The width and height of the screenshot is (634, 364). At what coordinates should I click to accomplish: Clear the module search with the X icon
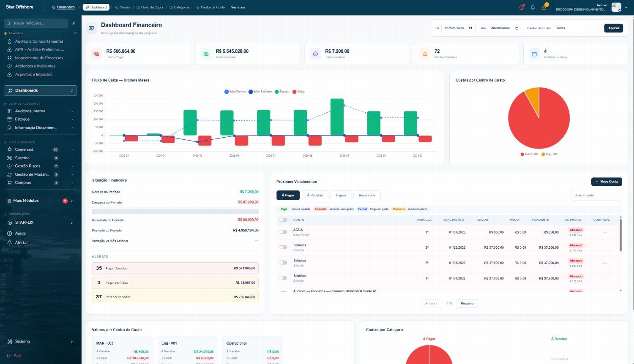tap(74, 23)
